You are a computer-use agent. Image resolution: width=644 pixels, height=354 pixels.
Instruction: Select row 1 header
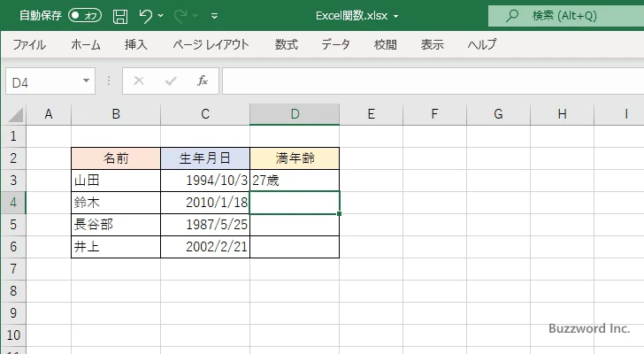[13, 136]
